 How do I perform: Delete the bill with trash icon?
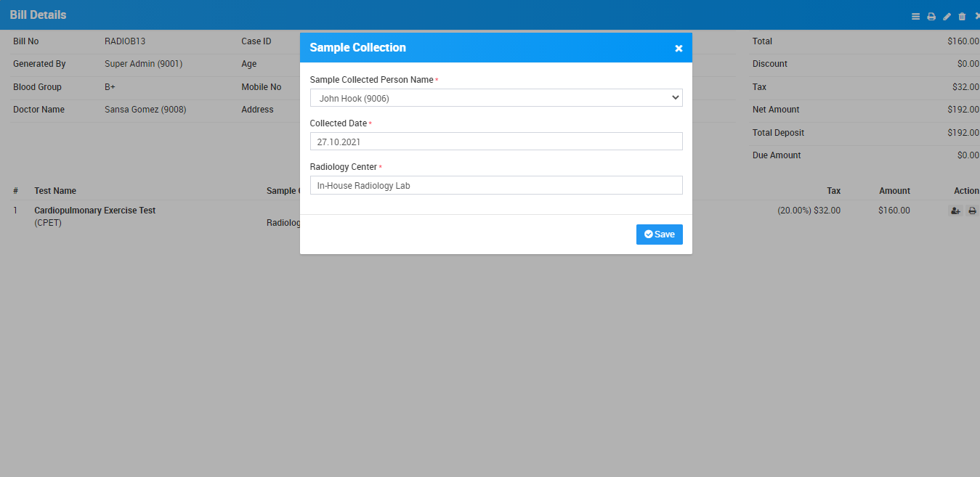point(963,17)
